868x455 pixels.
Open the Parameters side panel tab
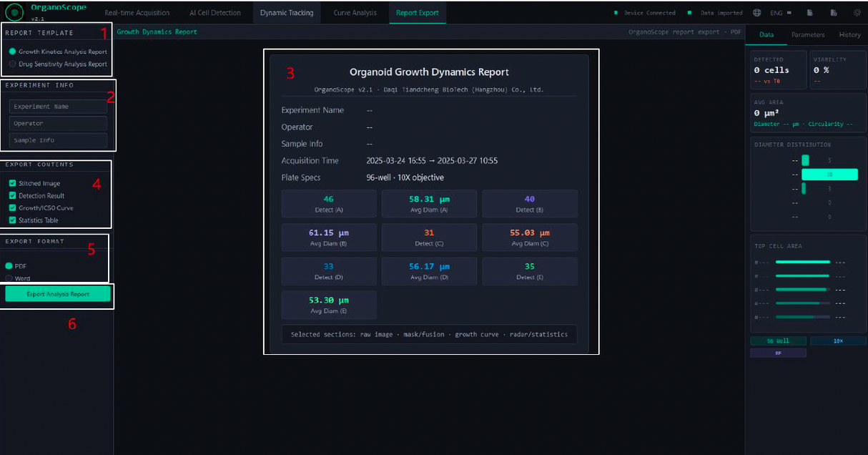(x=808, y=34)
